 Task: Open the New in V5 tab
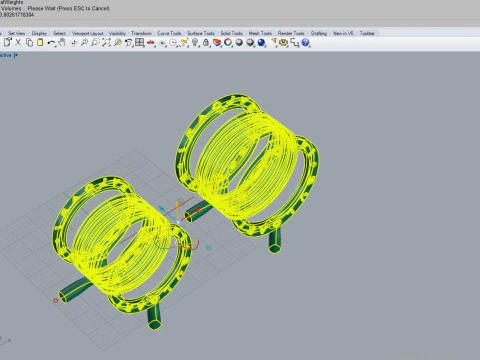pos(343,33)
